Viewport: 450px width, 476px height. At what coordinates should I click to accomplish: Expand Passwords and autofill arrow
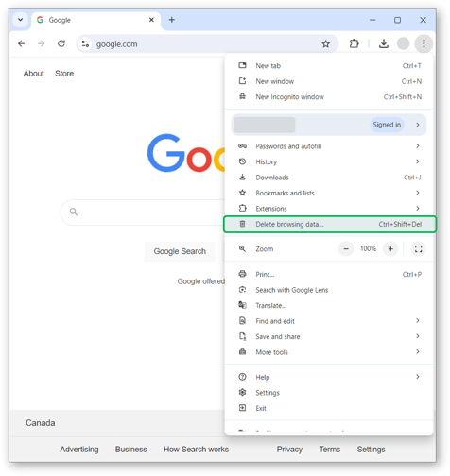tap(418, 146)
